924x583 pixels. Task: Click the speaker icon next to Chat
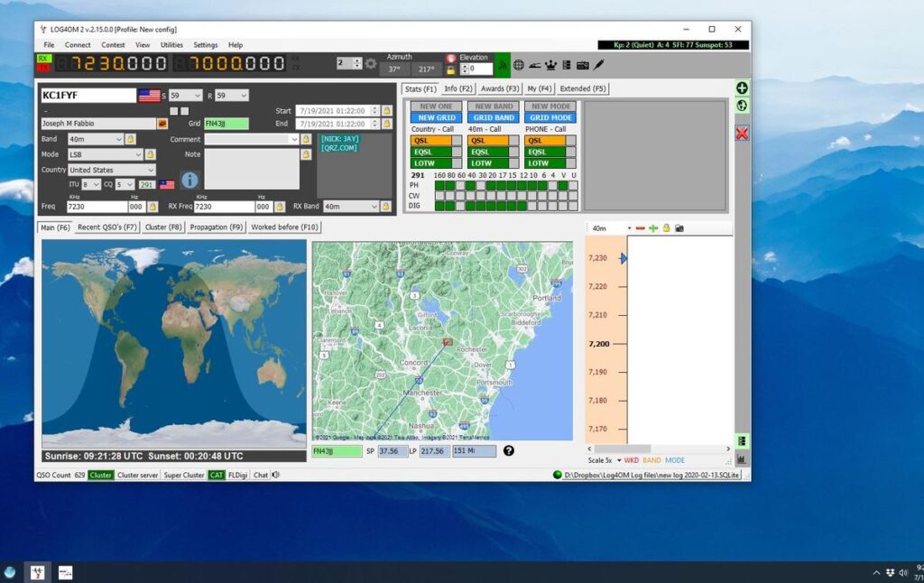pyautogui.click(x=276, y=475)
